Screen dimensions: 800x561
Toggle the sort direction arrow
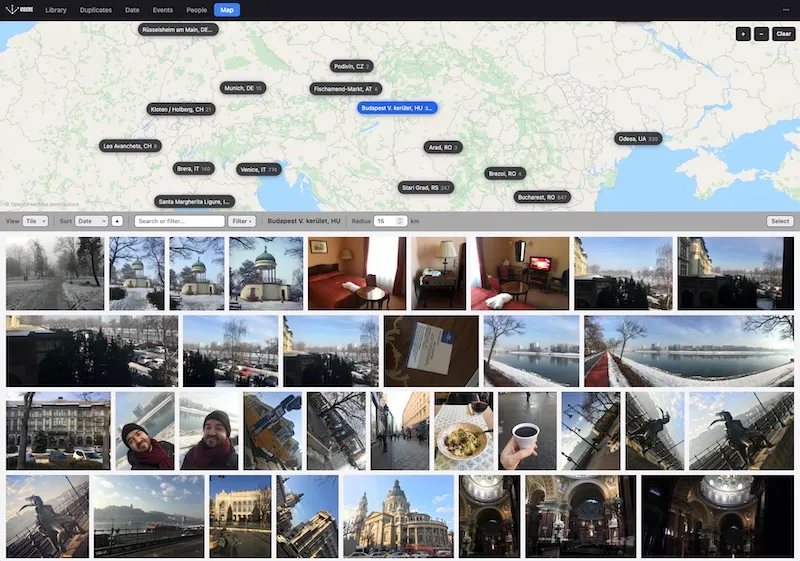coord(117,221)
